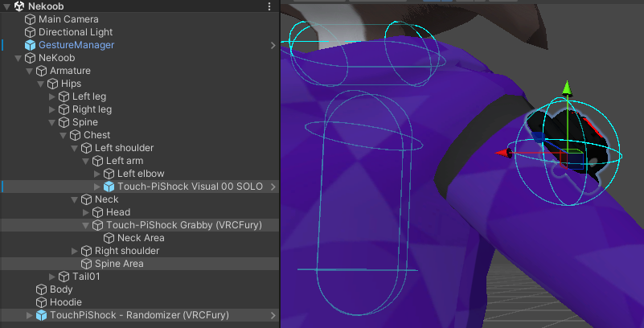Expand the Right shoulder bone
Viewport: 644px width, 328px height.
point(74,251)
